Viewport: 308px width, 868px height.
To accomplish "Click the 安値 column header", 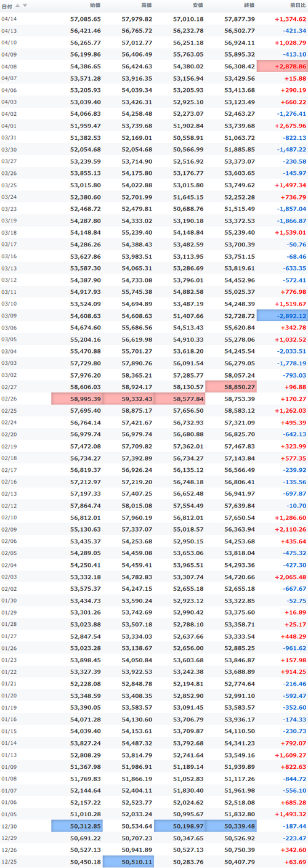I will click(x=198, y=6).
